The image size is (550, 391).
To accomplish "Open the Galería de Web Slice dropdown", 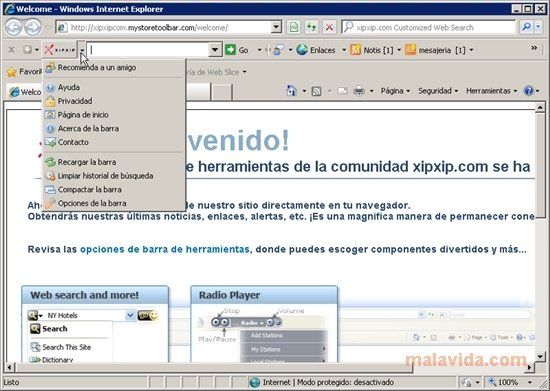I will pos(244,72).
